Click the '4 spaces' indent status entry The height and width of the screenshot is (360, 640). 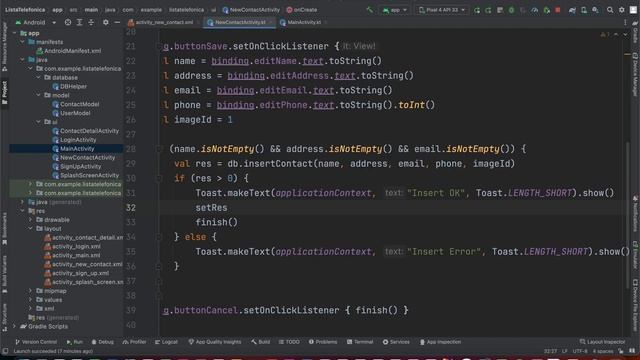click(x=603, y=351)
